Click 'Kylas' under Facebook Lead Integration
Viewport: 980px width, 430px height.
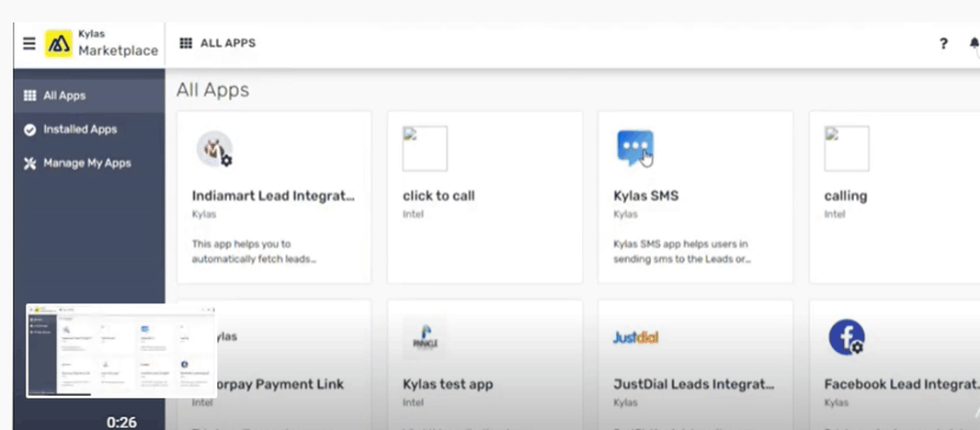tap(837, 403)
